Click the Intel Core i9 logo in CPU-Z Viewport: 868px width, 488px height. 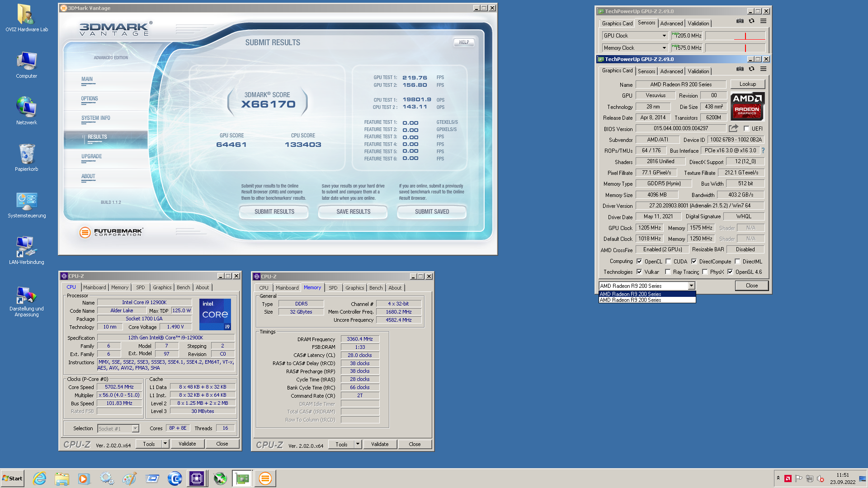click(x=215, y=314)
